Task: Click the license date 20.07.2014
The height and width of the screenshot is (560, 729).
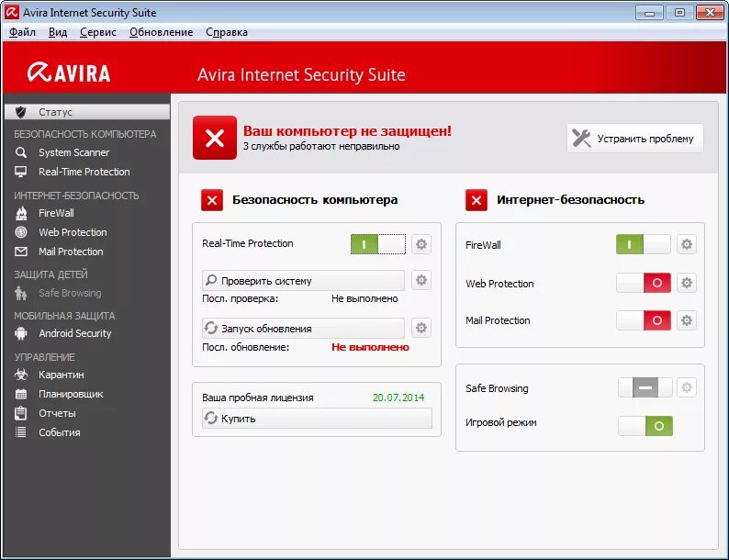Action: tap(398, 398)
